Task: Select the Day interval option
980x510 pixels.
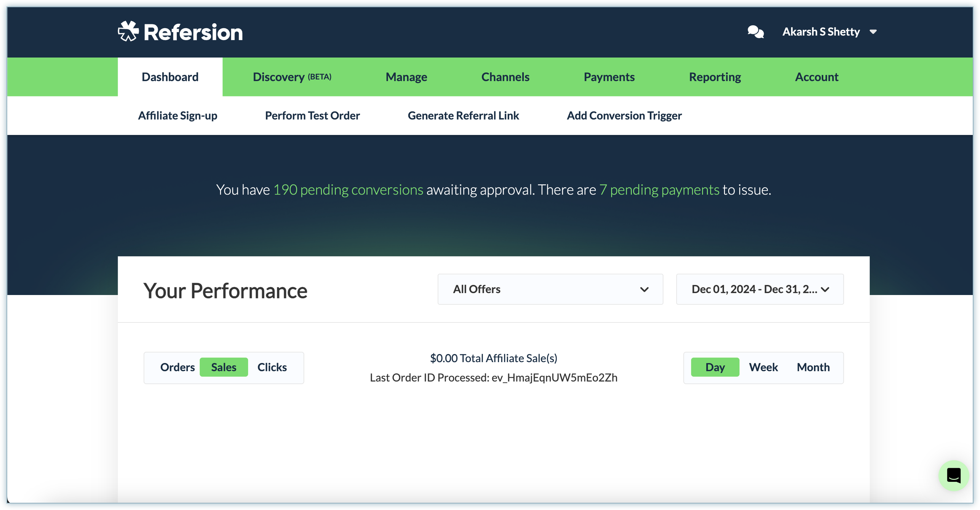Action: pos(715,367)
